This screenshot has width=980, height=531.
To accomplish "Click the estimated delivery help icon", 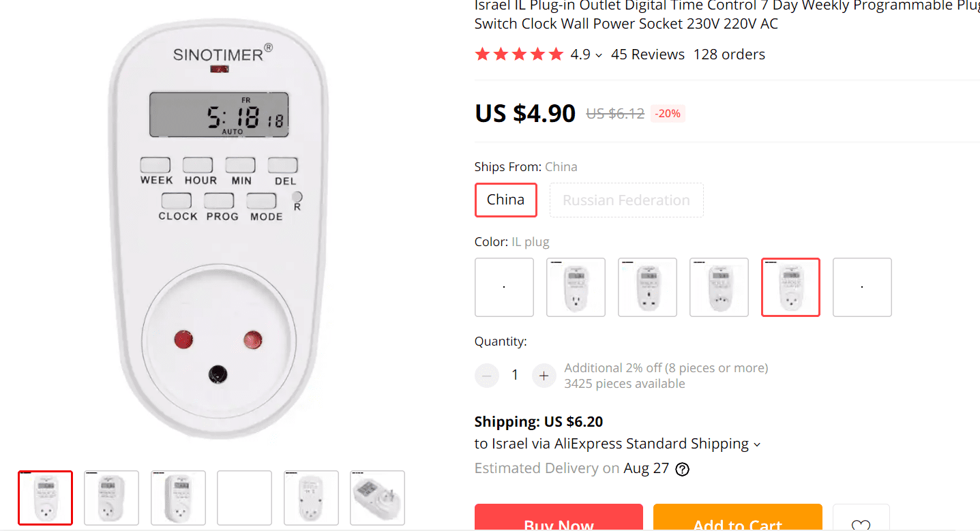I will (682, 469).
